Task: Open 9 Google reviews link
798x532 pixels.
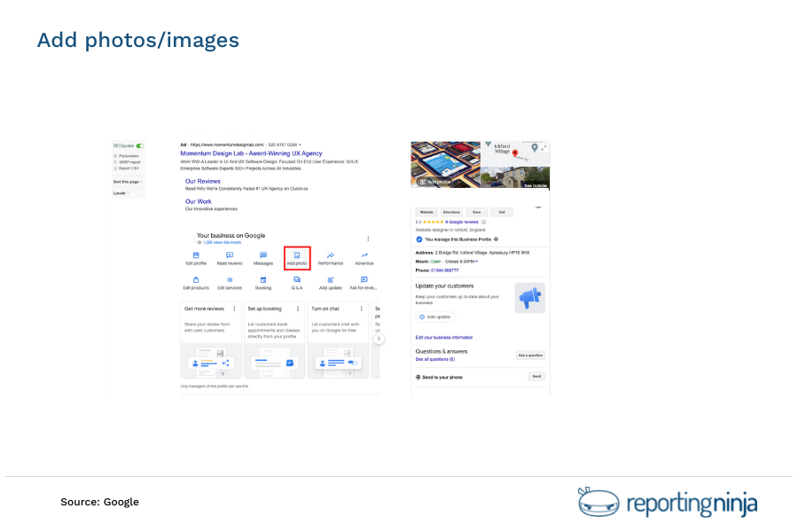Action: click(462, 222)
